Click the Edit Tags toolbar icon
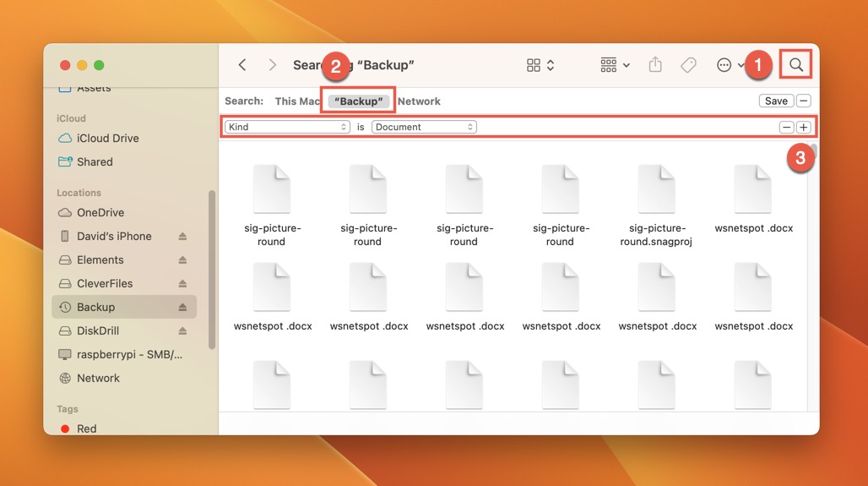Image resolution: width=868 pixels, height=486 pixels. point(689,65)
